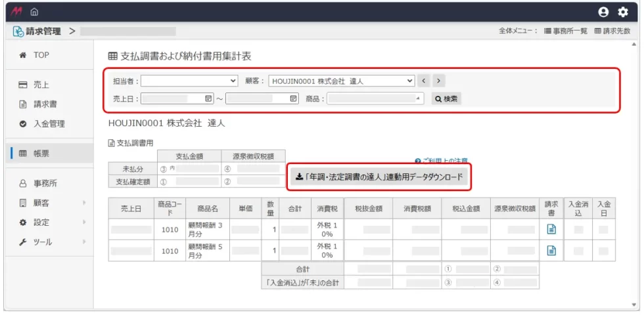Click the 検索 search button
The width and height of the screenshot is (644, 315).
click(x=446, y=98)
